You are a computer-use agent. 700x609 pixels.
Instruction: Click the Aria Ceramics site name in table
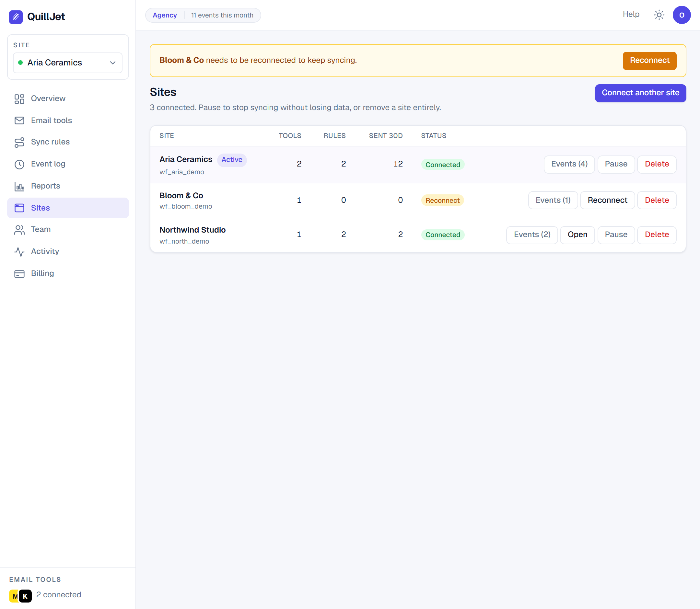pos(186,159)
